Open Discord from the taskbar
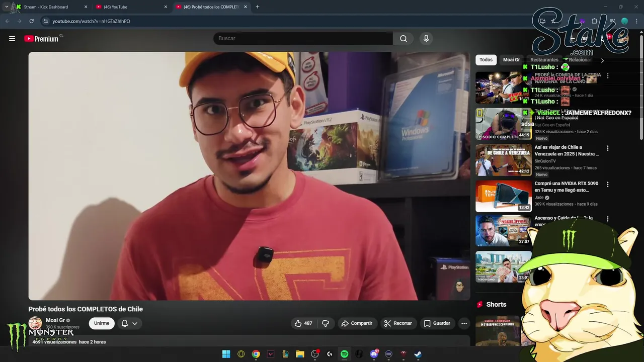Screen dimensions: 644x362 (x=374, y=354)
